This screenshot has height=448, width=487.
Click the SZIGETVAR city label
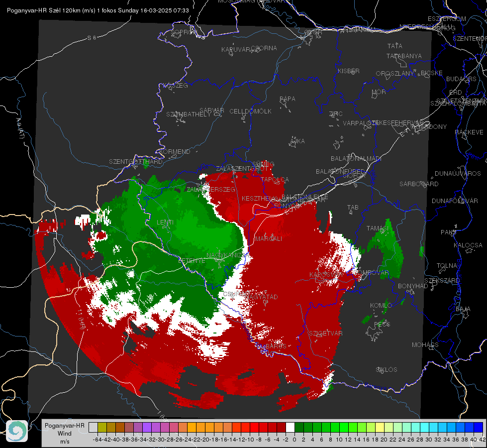(325, 334)
